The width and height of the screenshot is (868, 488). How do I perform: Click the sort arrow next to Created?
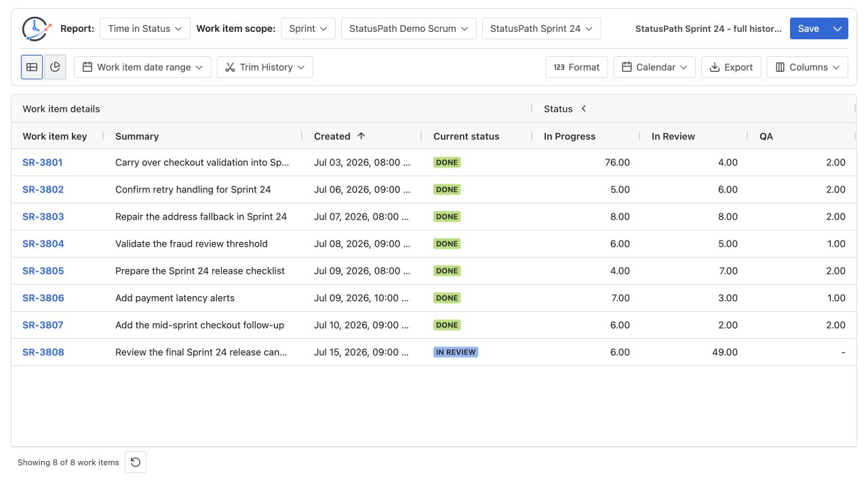361,136
